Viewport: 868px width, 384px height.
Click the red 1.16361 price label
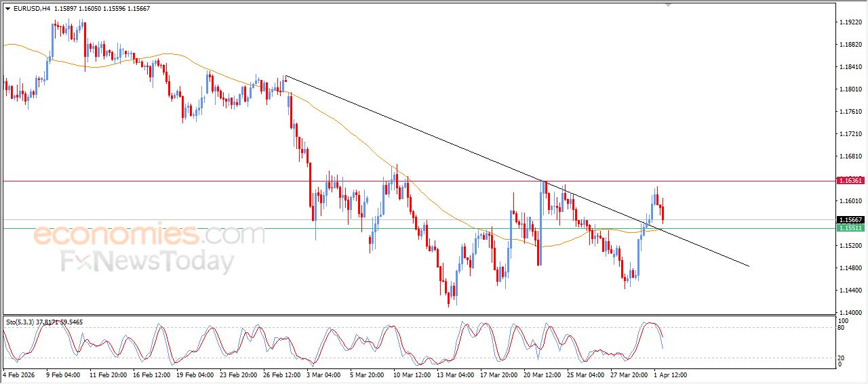tap(850, 181)
